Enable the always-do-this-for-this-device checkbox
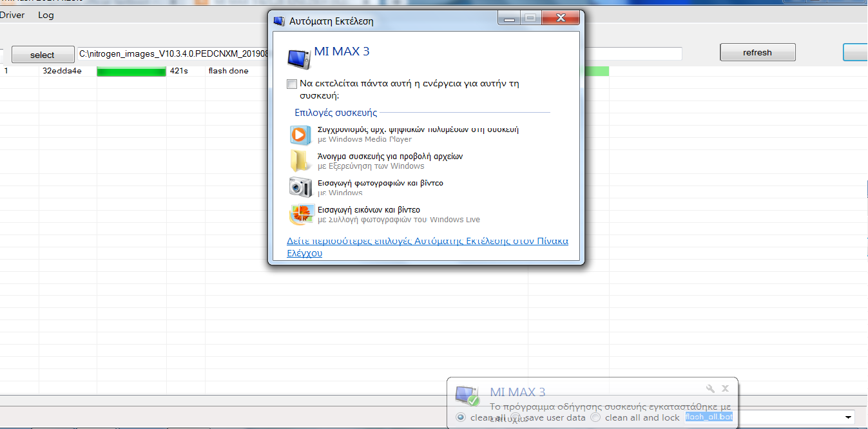Viewport: 868px width, 429px height. [292, 84]
